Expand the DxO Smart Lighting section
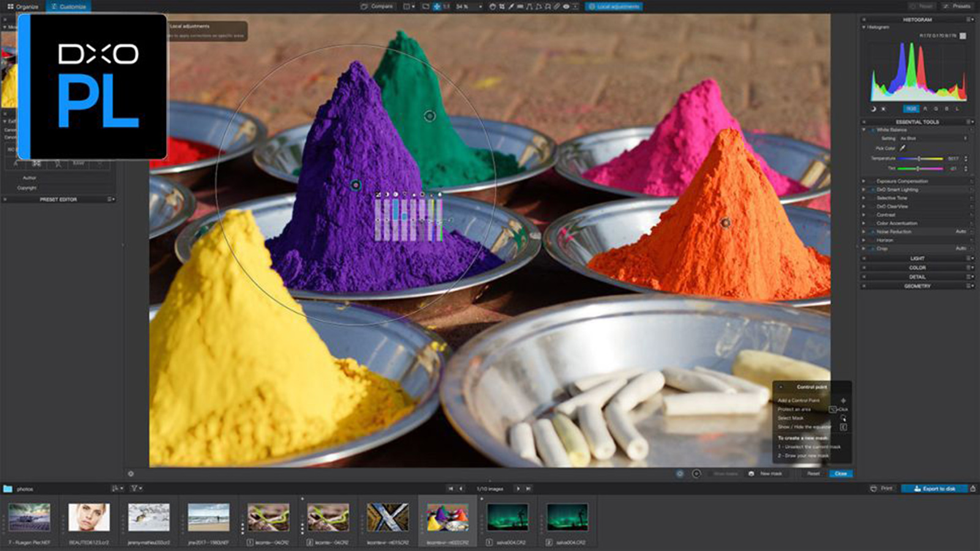 coord(864,190)
